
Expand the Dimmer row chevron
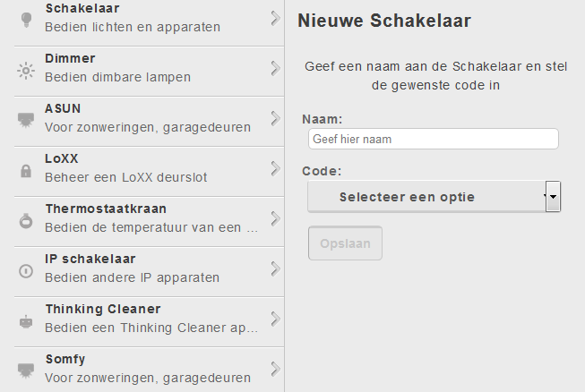click(x=275, y=67)
